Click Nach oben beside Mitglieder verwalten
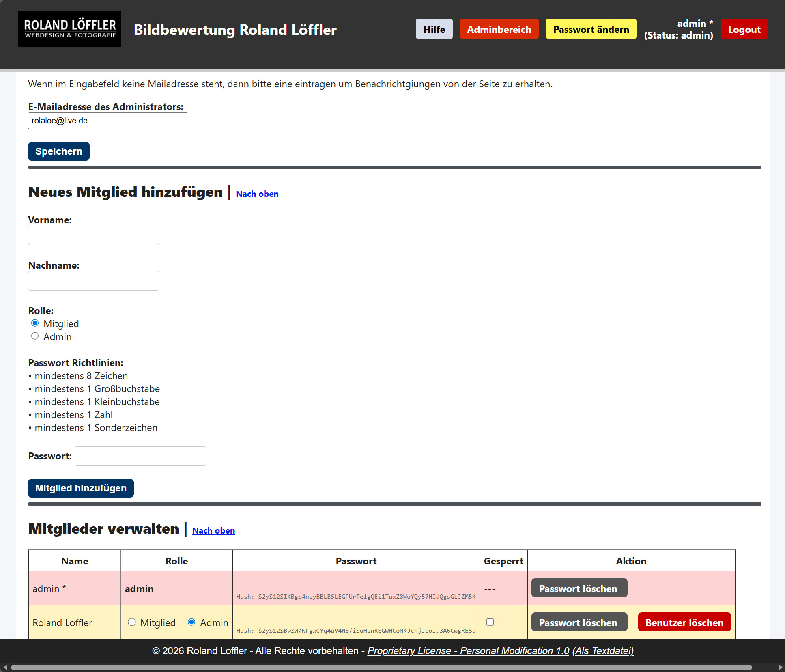 [x=213, y=531]
